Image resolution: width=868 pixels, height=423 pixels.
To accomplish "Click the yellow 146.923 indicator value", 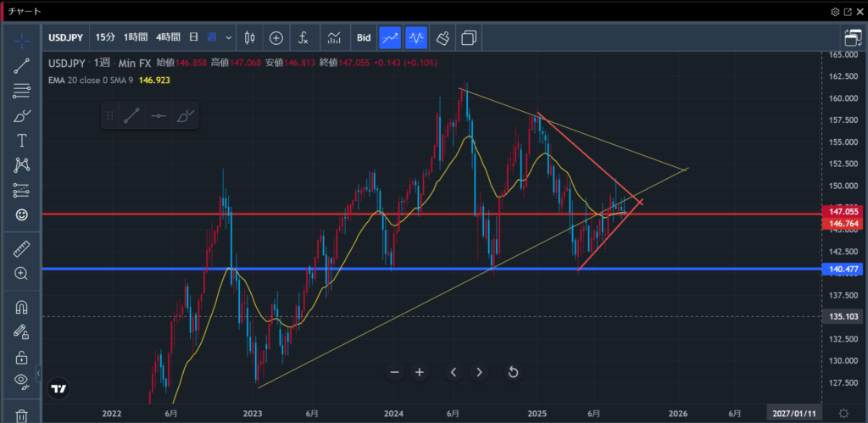I will click(x=154, y=81).
